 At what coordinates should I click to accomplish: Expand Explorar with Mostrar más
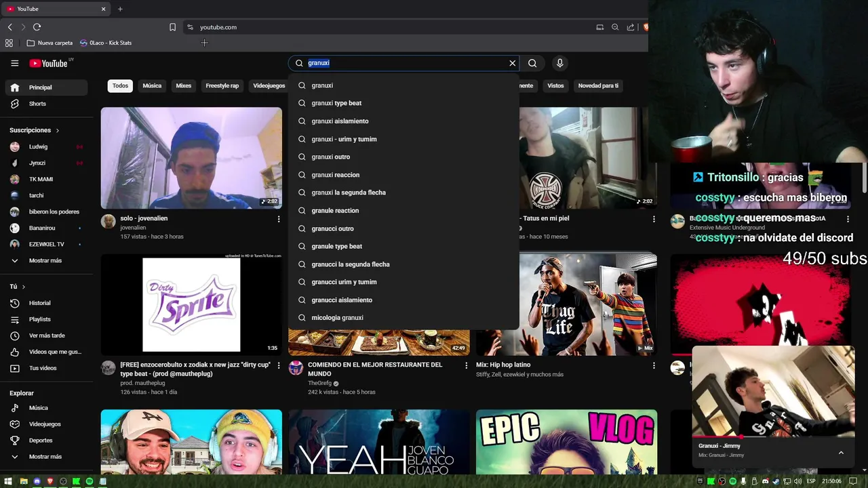tap(46, 457)
